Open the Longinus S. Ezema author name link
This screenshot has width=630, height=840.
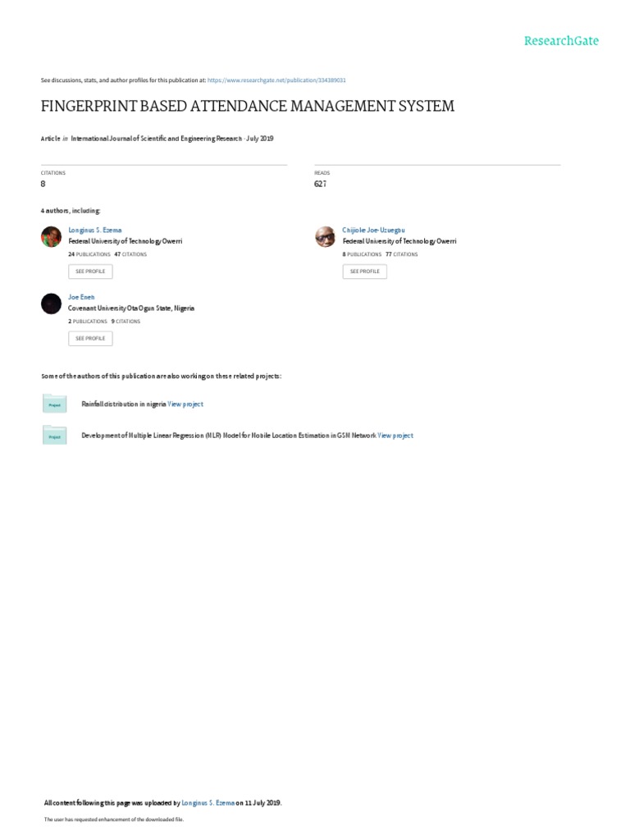pyautogui.click(x=95, y=230)
